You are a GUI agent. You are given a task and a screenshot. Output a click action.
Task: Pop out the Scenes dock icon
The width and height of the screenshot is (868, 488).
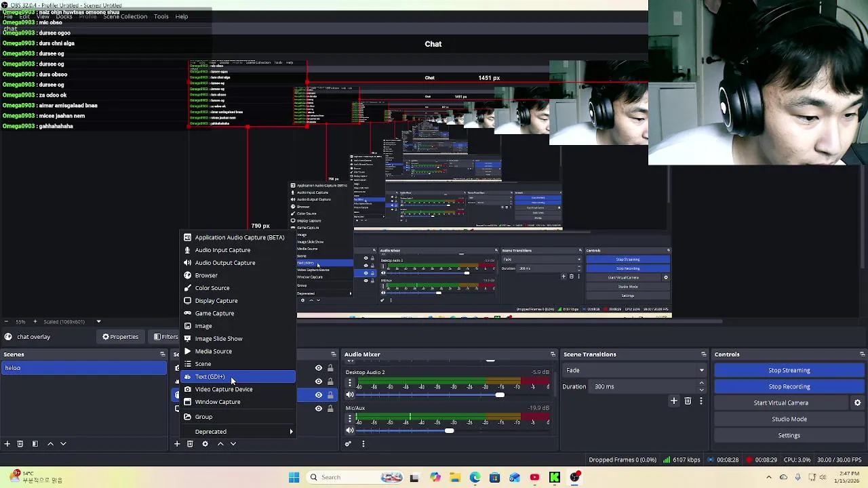[162, 354]
